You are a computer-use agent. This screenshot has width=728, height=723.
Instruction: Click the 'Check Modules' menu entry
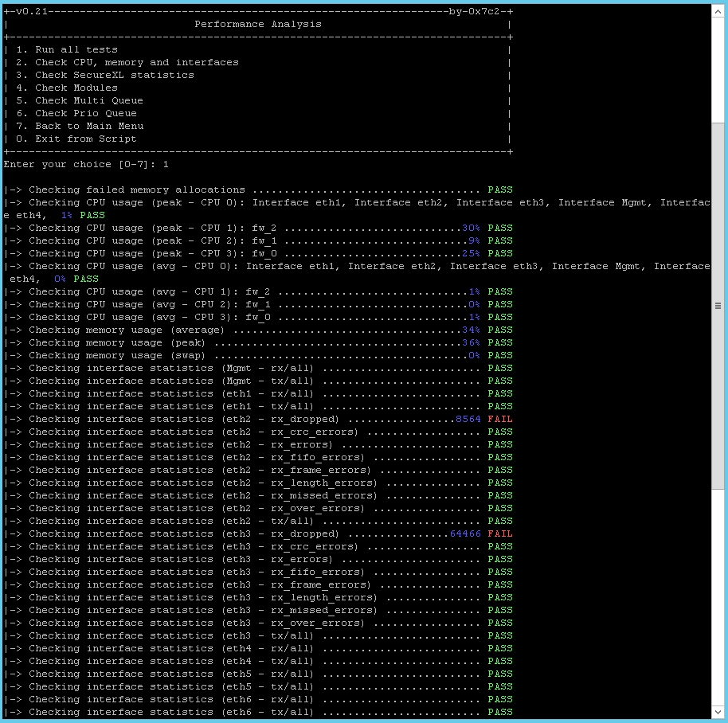point(76,88)
